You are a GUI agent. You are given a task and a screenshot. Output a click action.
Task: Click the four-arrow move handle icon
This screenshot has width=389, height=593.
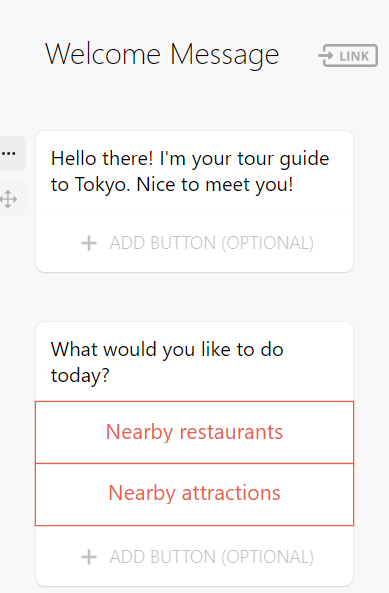pos(8,199)
